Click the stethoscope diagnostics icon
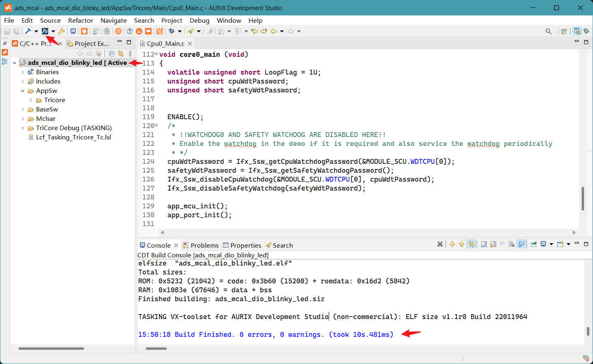Image resolution: width=593 pixels, height=364 pixels. [x=160, y=31]
